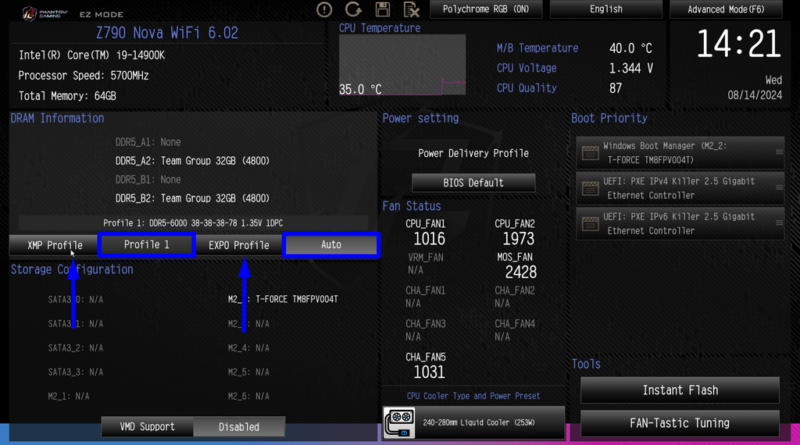
Task: Set VMD Support to Disabled
Action: click(x=239, y=427)
